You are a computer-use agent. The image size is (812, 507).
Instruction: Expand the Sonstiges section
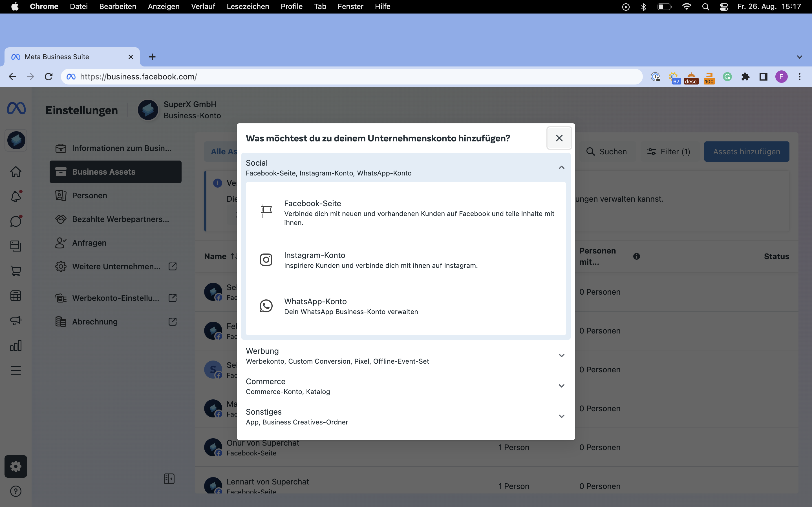click(561, 417)
